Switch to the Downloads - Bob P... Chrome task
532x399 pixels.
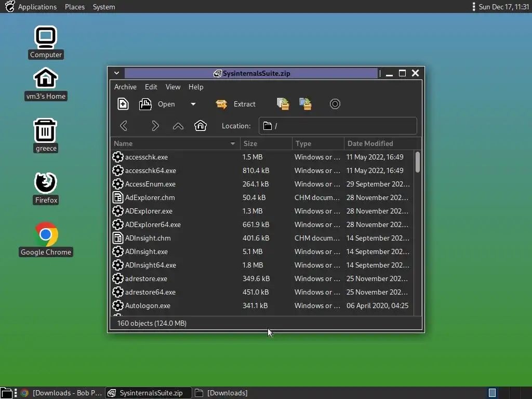tap(61, 393)
